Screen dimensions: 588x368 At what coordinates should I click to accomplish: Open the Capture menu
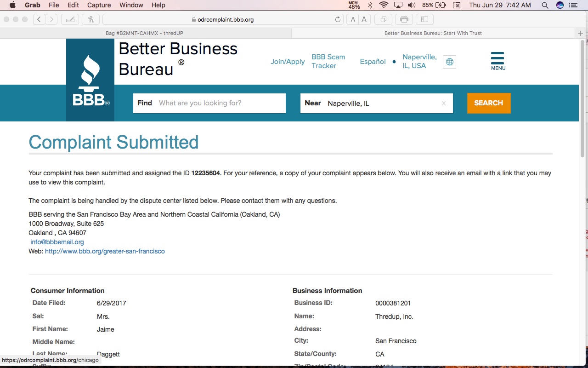(x=99, y=5)
